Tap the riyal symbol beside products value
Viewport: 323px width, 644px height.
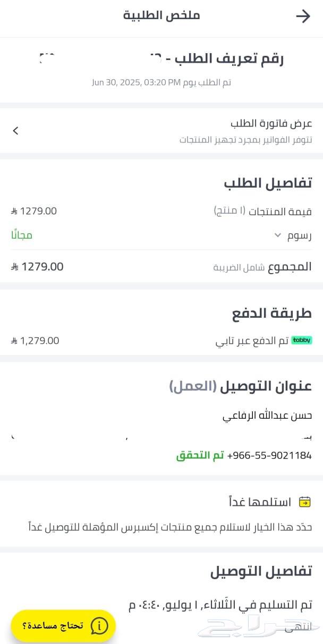coord(14,211)
